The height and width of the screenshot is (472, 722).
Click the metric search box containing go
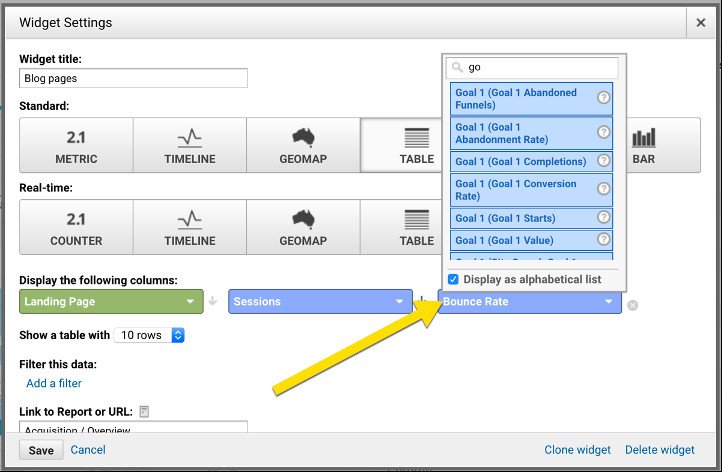pos(532,68)
